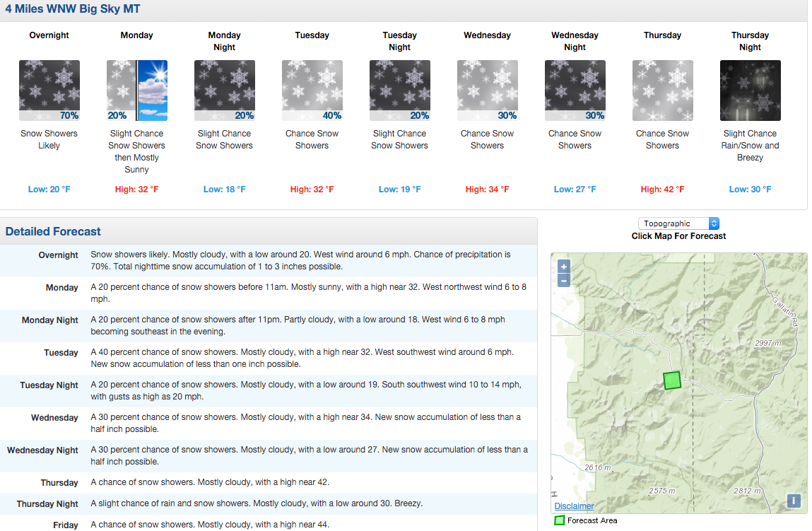Screen dimensions: 812x531
Task: Select the Wednesday 30% chance snow icon
Action: click(488, 91)
